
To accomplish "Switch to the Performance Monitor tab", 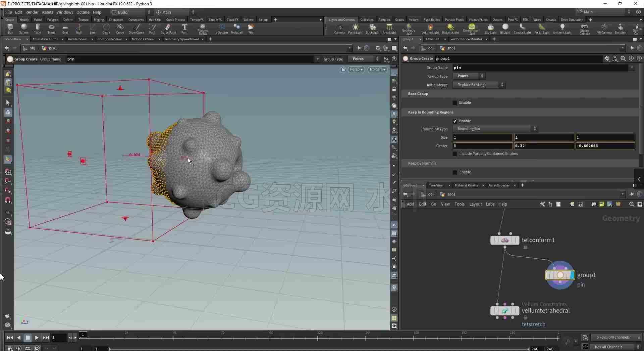I will (466, 39).
